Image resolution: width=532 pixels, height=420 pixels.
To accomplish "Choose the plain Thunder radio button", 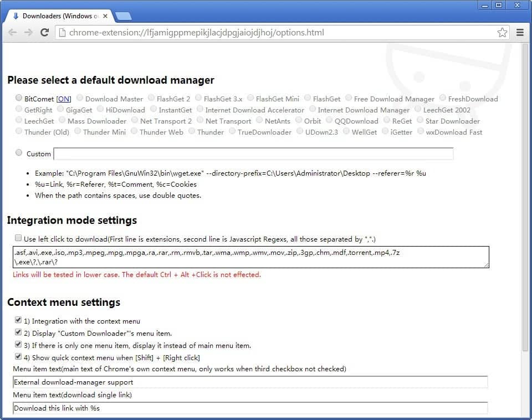I will coord(192,131).
